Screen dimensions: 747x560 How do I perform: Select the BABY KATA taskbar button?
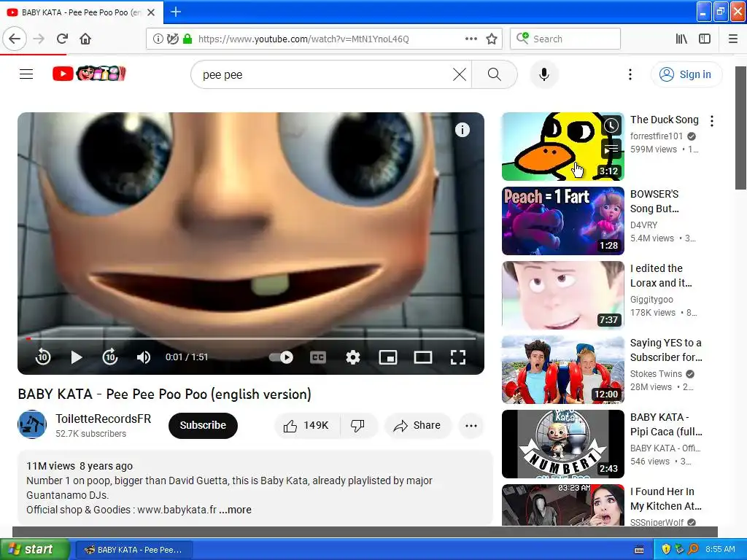(x=133, y=550)
